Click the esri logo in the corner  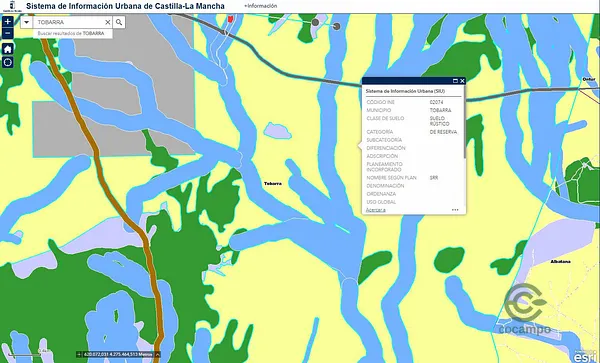point(586,356)
